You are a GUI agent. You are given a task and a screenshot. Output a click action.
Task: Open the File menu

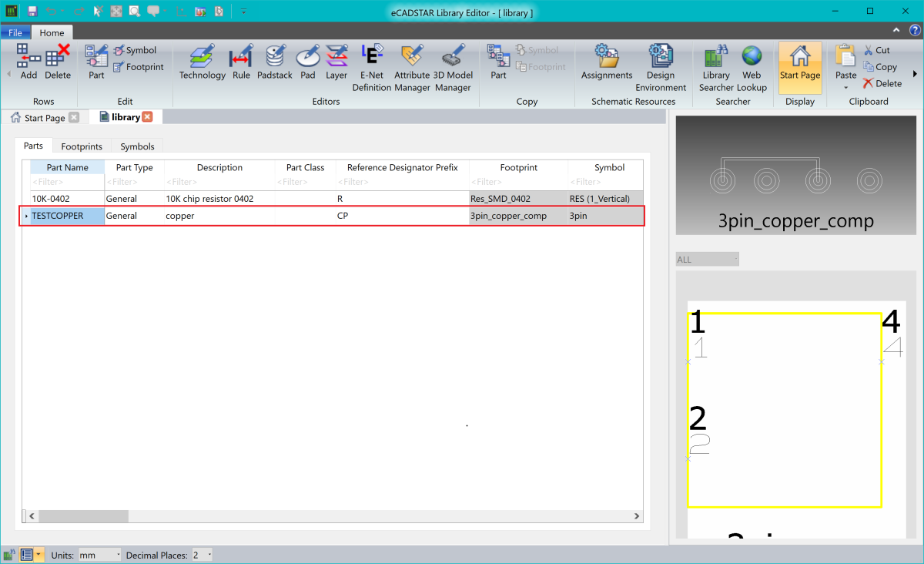(x=15, y=33)
